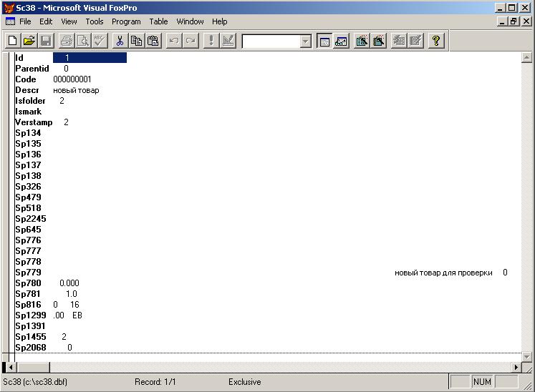
Task: Click the Cut scissors icon
Action: 120,41
